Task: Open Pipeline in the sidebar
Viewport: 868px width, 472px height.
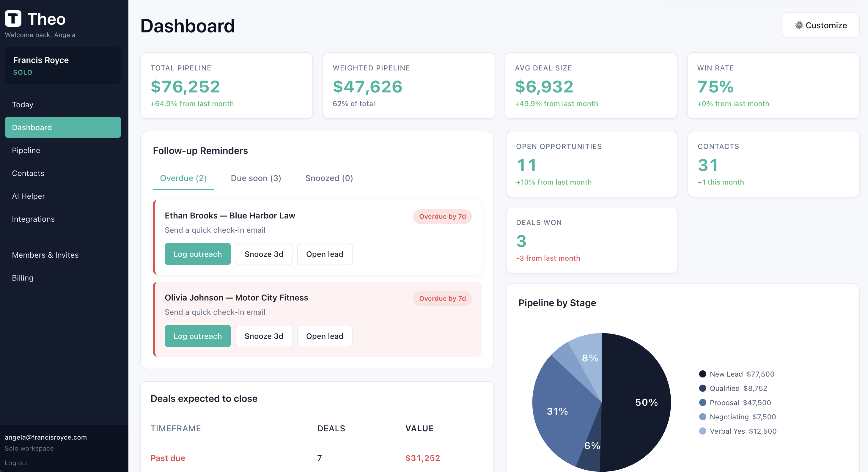Action: point(26,150)
